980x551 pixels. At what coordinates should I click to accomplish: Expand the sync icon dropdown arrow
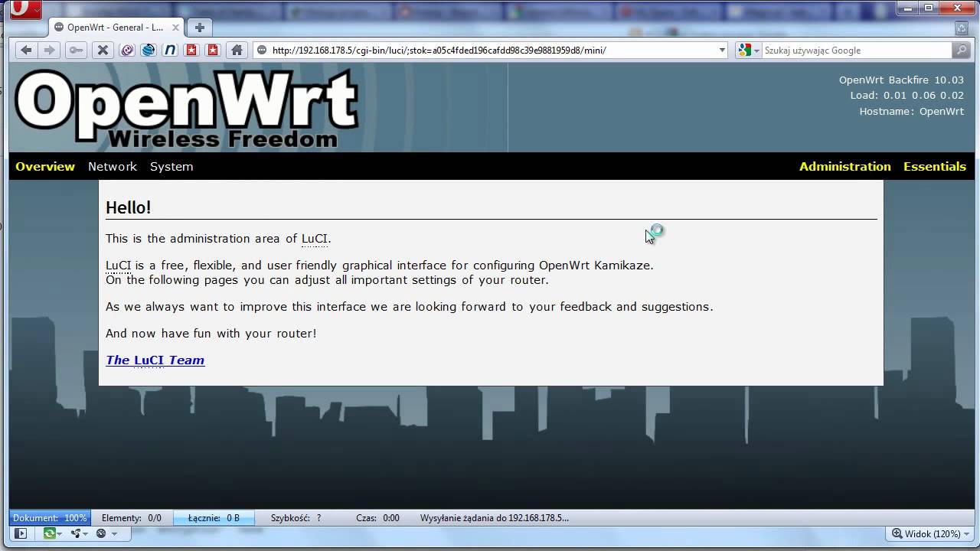point(60,534)
